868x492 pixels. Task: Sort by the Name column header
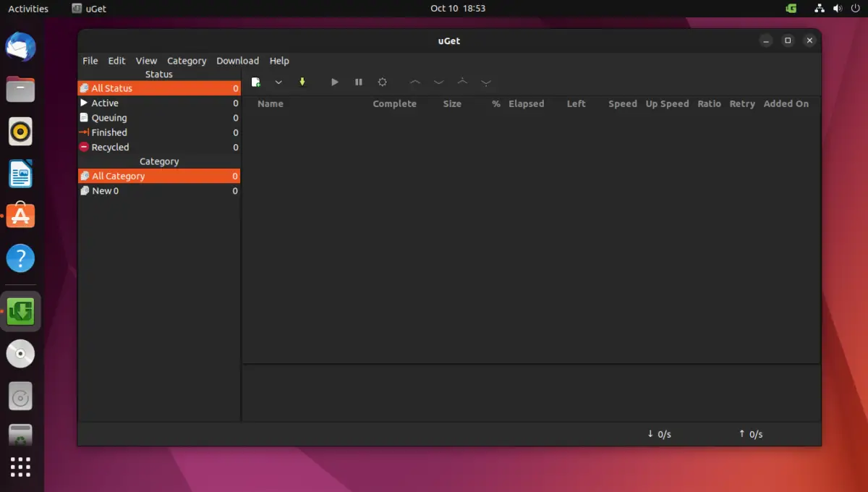[271, 103]
